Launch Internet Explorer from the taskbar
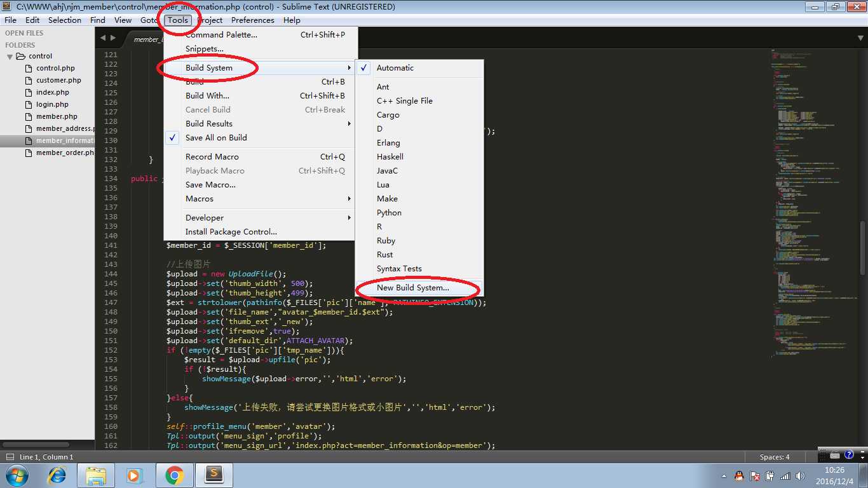This screenshot has height=488, width=868. [58, 475]
